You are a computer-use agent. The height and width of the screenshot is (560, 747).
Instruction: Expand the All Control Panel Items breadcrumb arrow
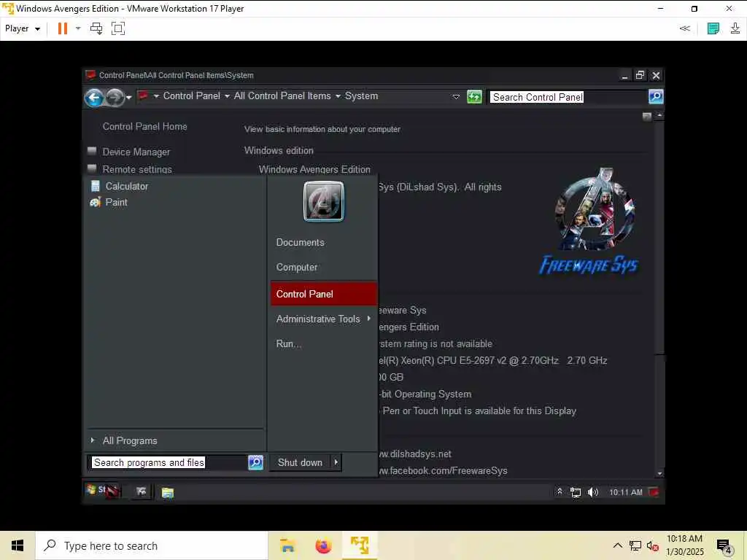338,96
